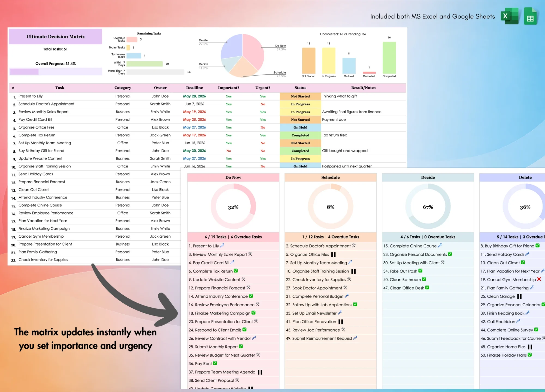
Task: Click tools icon beside Send Client Proposal
Action: 237,380
